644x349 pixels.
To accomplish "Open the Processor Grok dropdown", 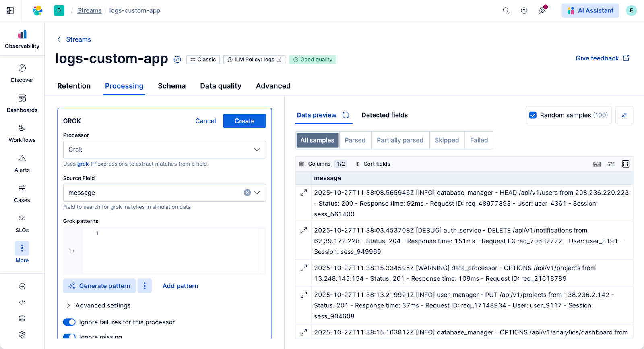I will (x=164, y=150).
